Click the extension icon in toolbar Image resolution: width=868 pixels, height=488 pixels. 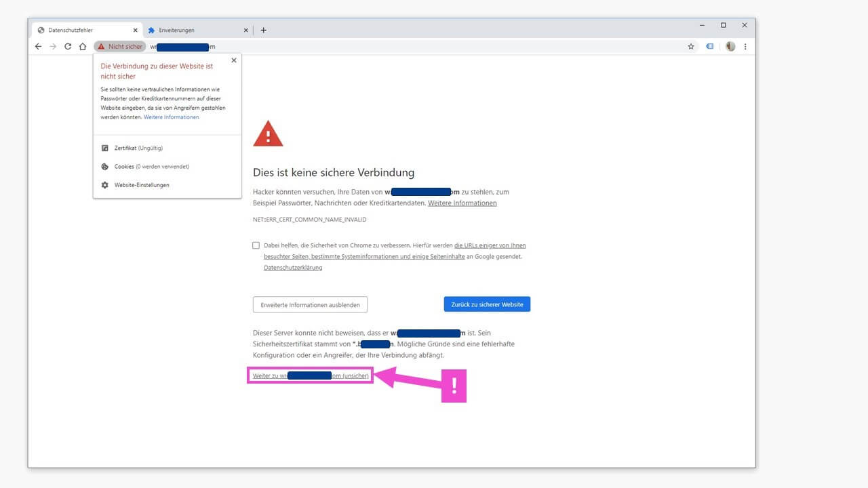pos(710,47)
